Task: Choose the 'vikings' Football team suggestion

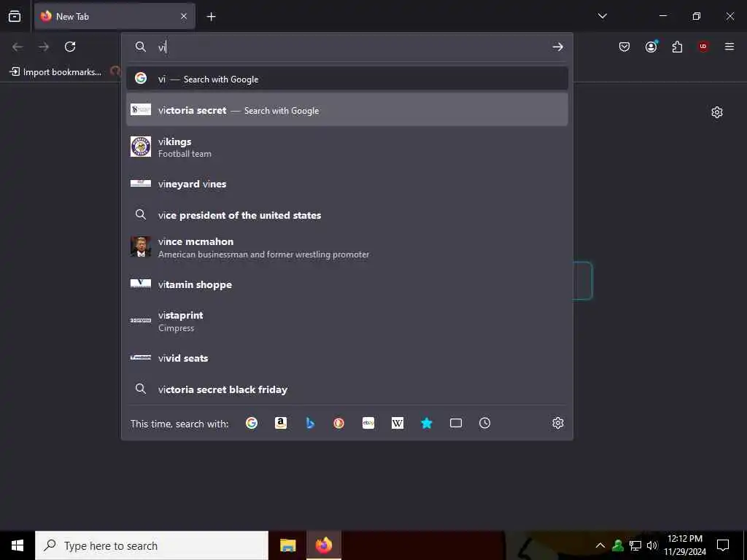Action: click(347, 147)
